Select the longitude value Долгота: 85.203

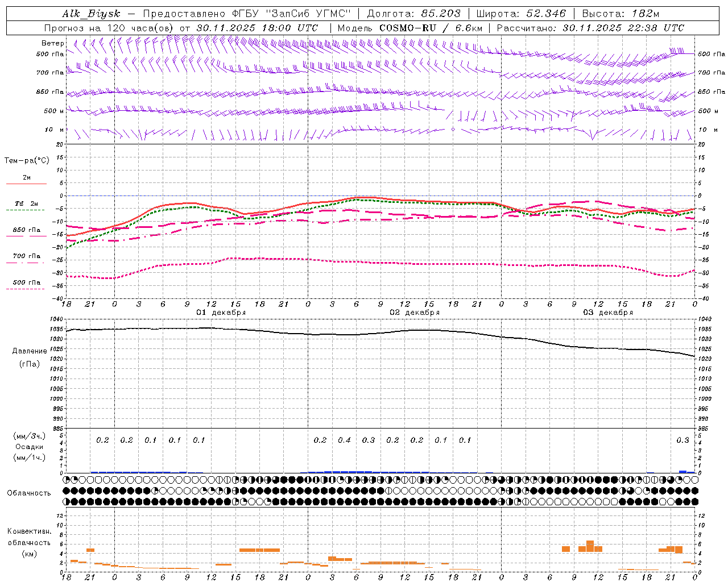pyautogui.click(x=414, y=14)
